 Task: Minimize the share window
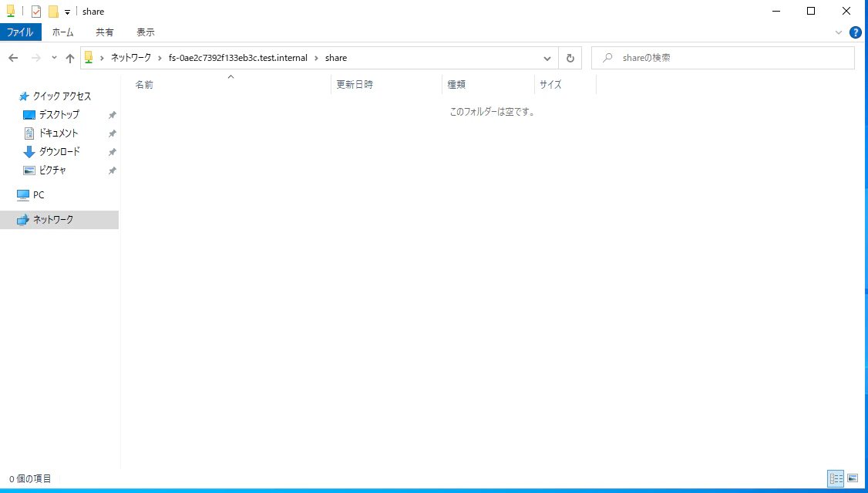click(x=776, y=11)
